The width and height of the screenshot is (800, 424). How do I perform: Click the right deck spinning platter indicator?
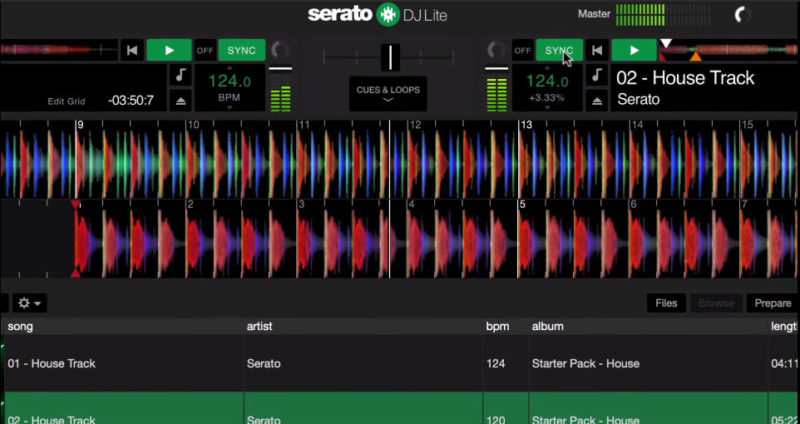point(496,50)
